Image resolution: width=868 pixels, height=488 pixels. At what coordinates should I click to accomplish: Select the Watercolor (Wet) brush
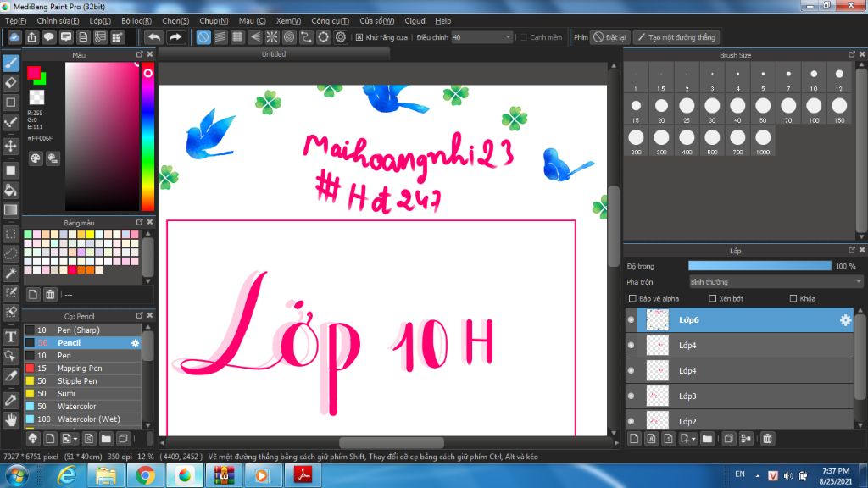[82, 419]
